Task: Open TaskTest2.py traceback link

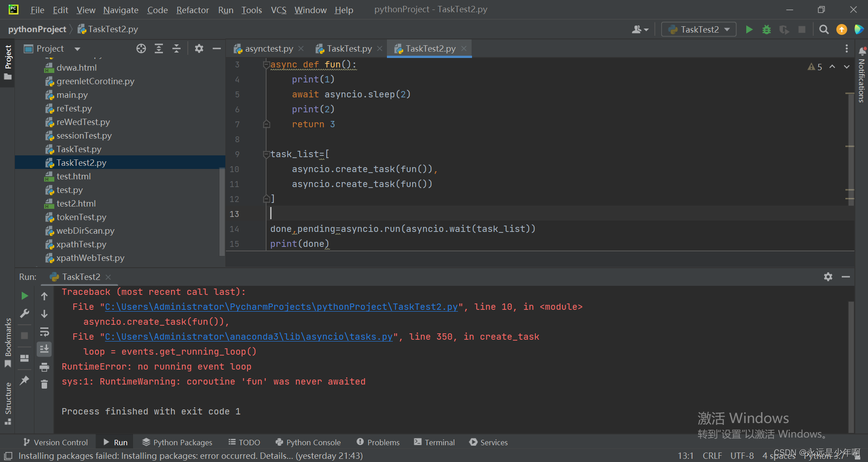Action: tap(281, 307)
